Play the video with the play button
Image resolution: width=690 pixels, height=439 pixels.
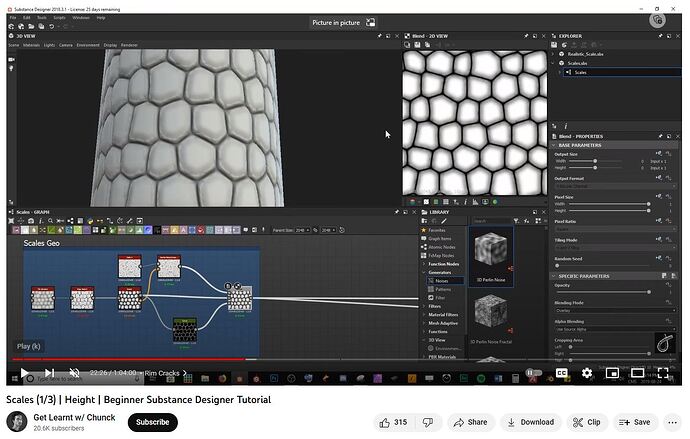[25, 373]
